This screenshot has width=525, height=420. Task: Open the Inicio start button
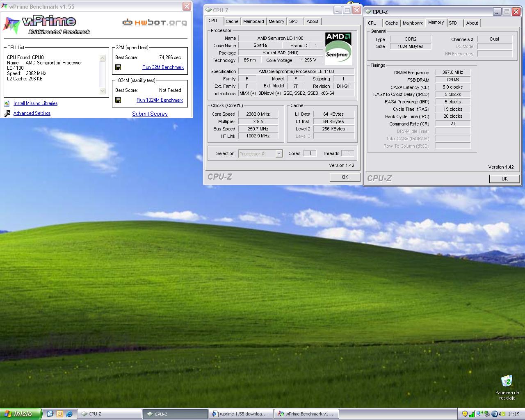[x=21, y=414]
